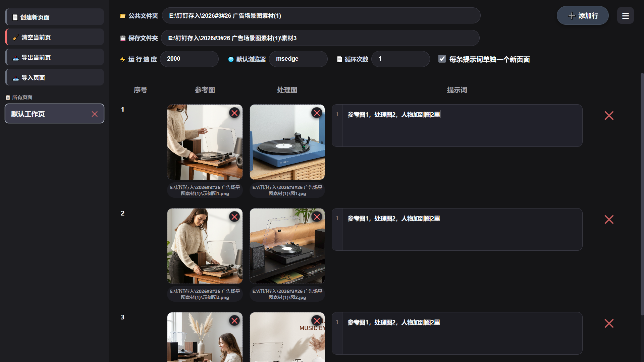
Task: Click 导出当前页 in sidebar
Action: pos(55,57)
